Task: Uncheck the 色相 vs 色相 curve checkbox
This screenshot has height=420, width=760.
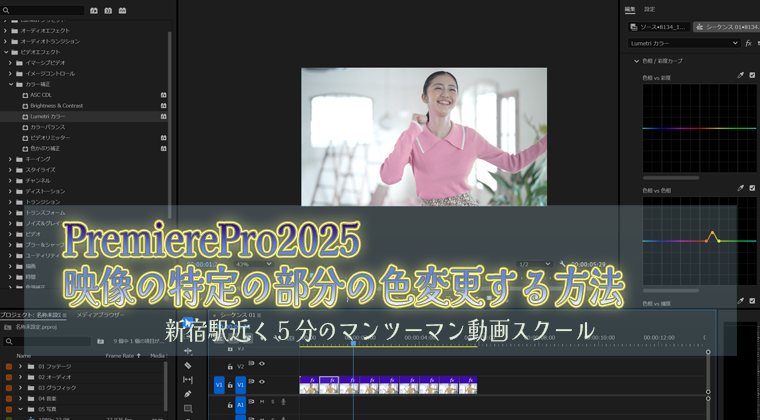Action: pos(752,188)
